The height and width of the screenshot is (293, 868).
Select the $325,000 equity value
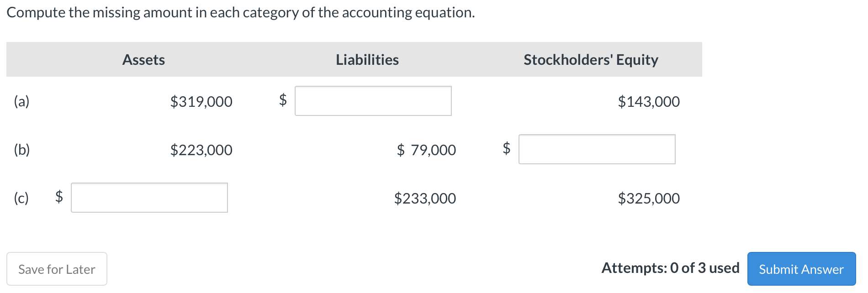pos(649,198)
